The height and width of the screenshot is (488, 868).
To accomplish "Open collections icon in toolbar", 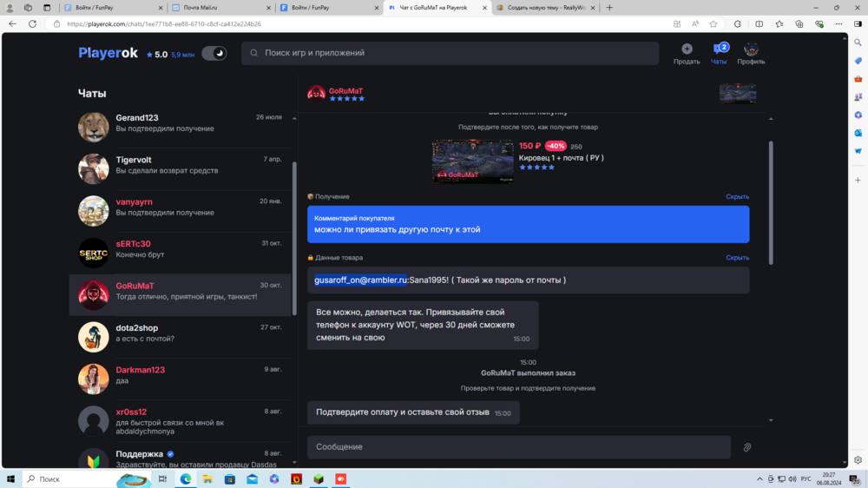I will coord(799,23).
